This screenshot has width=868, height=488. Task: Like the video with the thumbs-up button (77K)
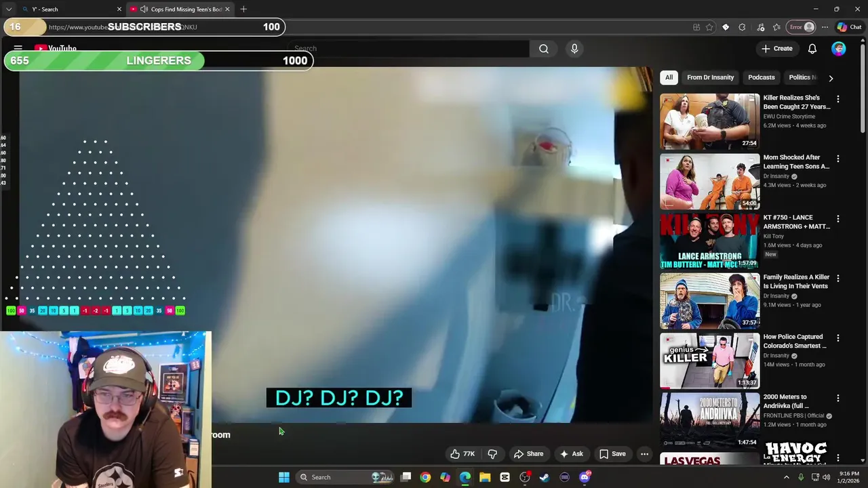click(462, 454)
